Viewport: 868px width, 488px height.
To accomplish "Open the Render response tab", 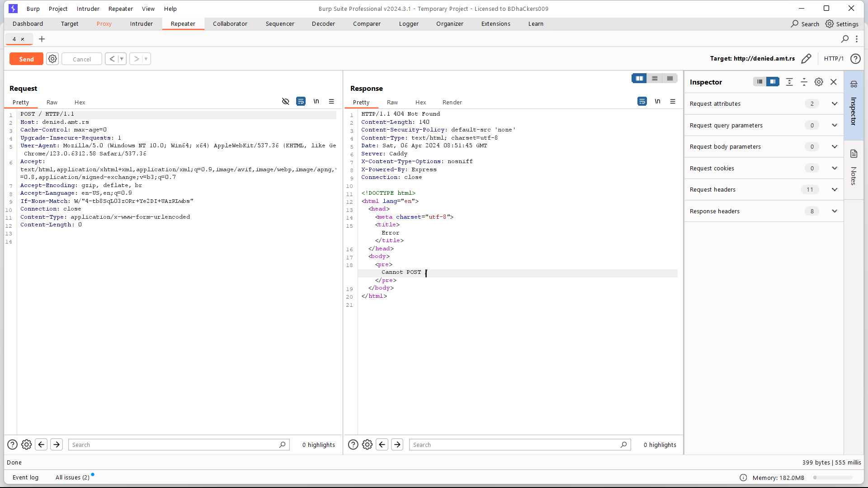I will [x=452, y=102].
